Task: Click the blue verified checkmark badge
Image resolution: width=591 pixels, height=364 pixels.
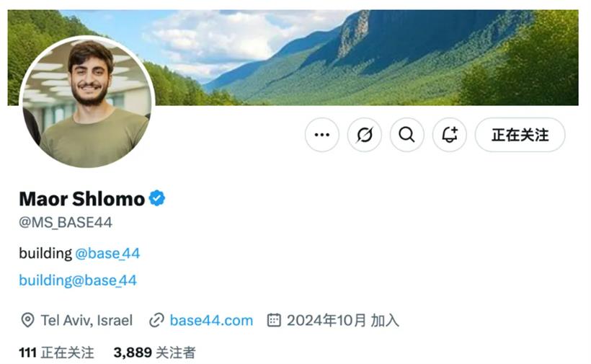Action: click(157, 198)
